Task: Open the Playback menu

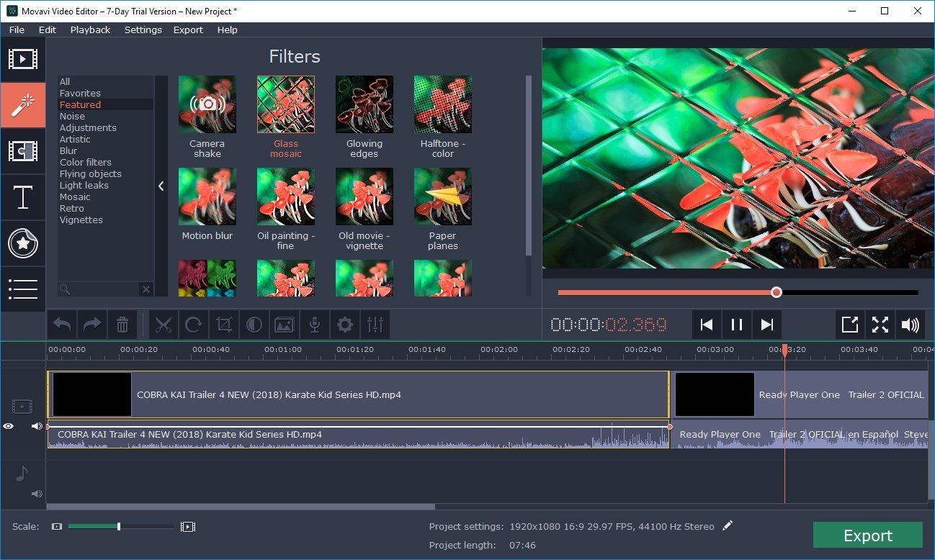Action: tap(90, 30)
